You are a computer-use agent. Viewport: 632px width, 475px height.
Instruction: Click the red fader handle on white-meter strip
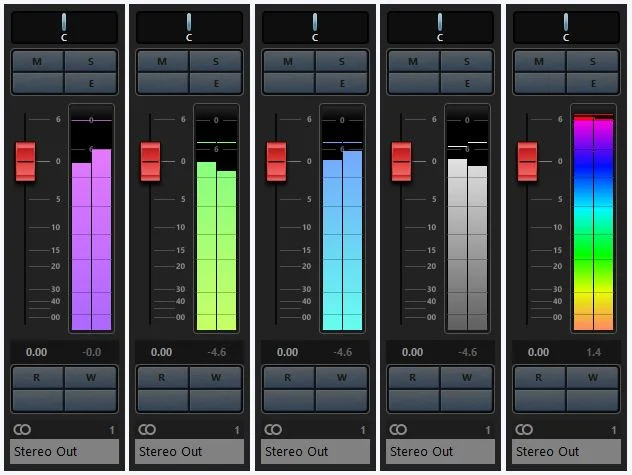coord(401,161)
